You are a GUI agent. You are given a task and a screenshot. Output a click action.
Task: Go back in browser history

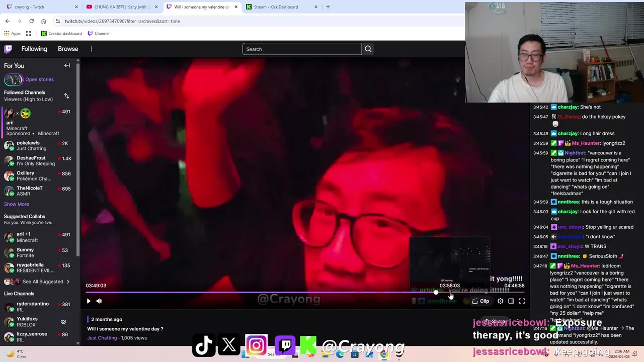tap(7, 21)
